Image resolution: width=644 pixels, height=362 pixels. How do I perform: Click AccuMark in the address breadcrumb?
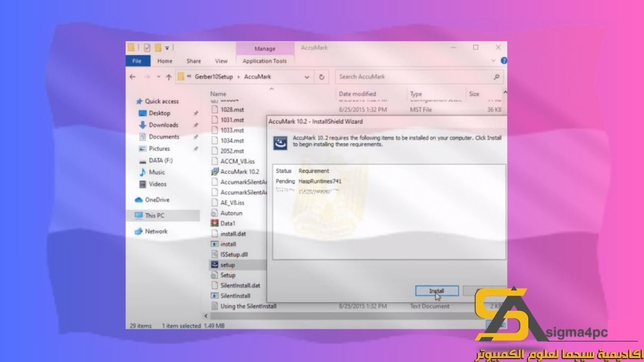(x=258, y=77)
